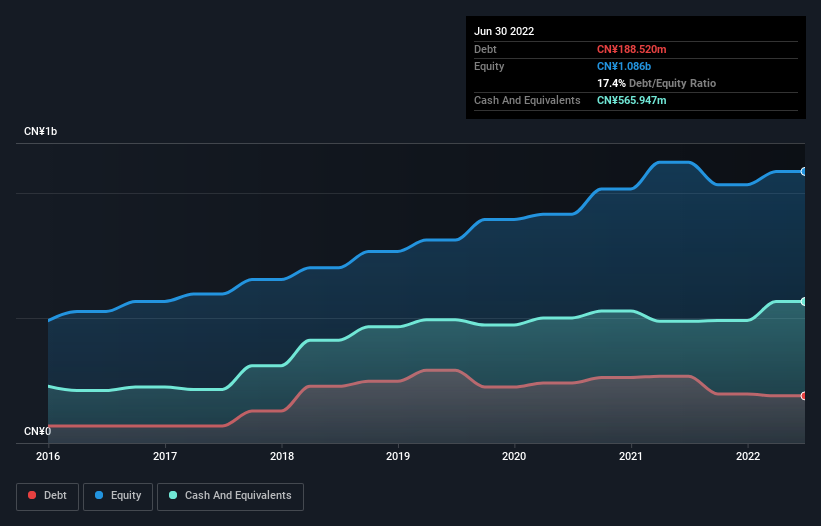
Task: Click the Jun 30 2022 tooltip date
Action: (504, 31)
